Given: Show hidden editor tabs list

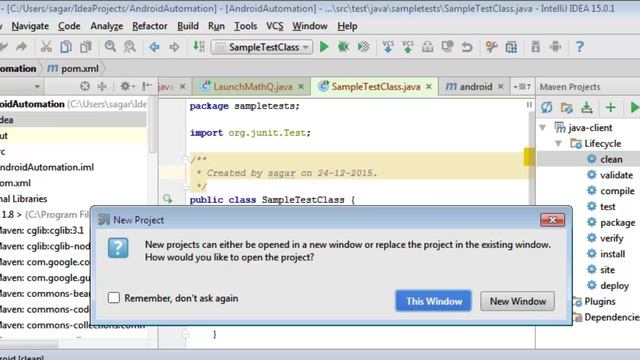Looking at the screenshot, I should point(522,87).
